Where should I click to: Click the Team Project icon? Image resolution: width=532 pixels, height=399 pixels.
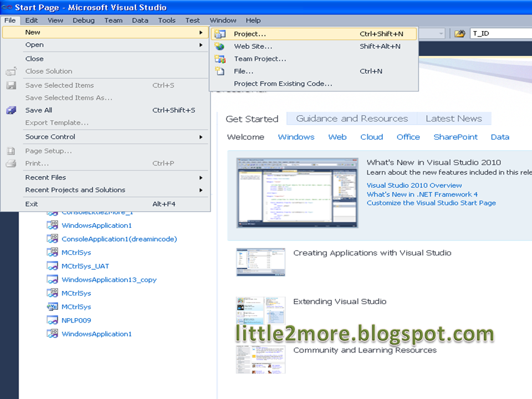(220, 59)
